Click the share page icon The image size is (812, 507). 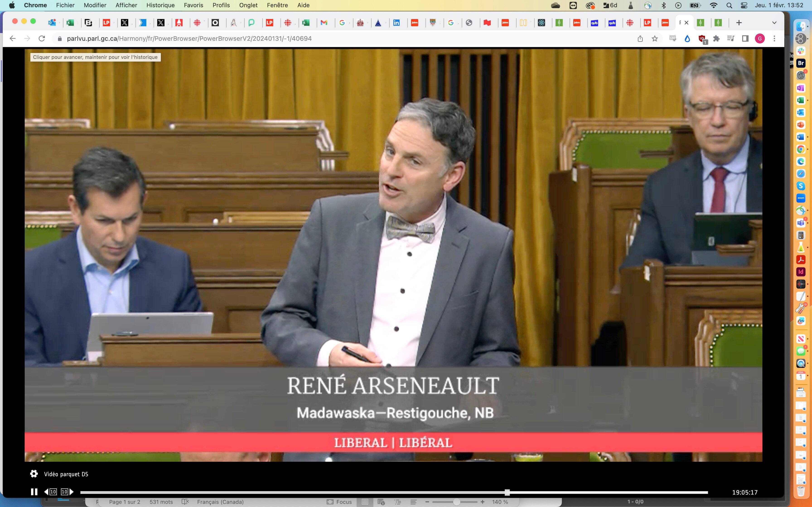click(640, 38)
